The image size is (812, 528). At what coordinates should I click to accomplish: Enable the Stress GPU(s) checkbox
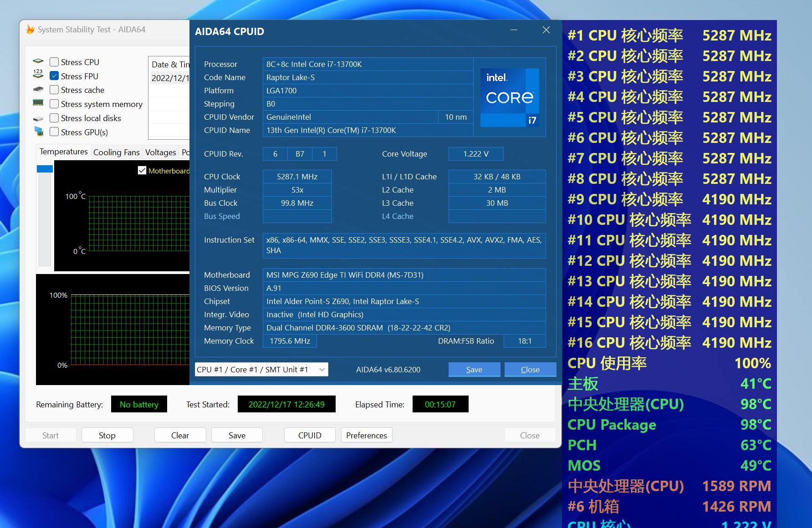[x=54, y=132]
